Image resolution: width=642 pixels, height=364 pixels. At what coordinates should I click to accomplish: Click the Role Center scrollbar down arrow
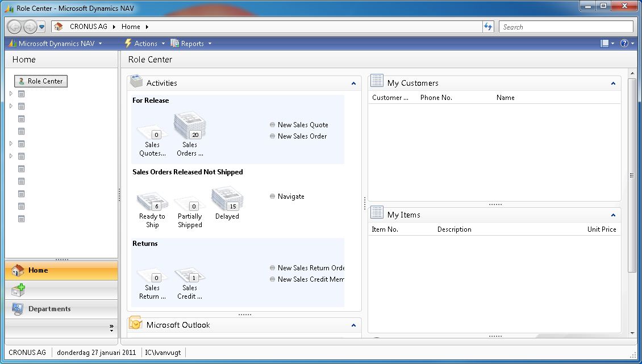632,333
